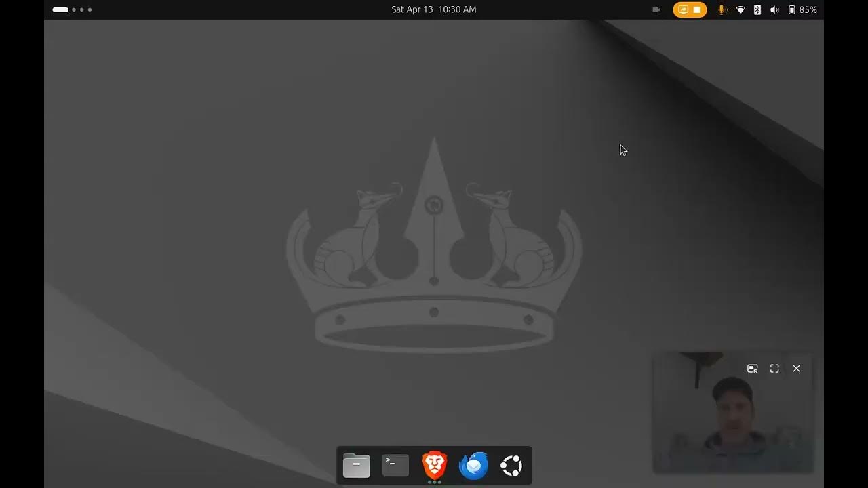
Task: Open the Wi-Fi status icon
Action: point(741,9)
